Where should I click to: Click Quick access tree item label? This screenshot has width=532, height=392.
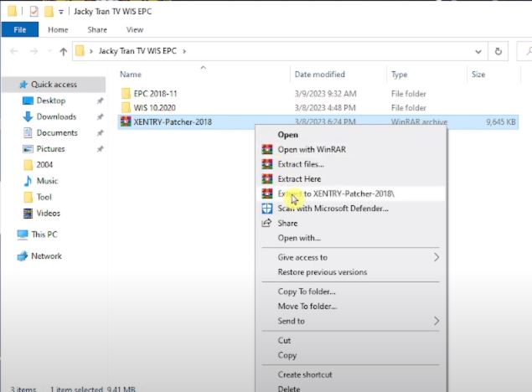coord(54,85)
